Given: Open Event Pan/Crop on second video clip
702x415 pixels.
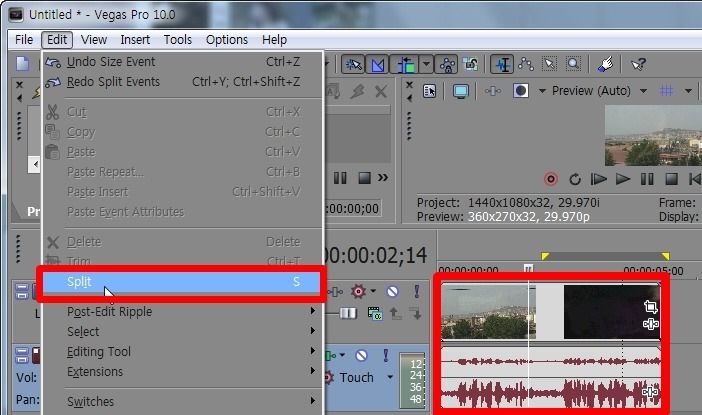Looking at the screenshot, I should pyautogui.click(x=651, y=307).
